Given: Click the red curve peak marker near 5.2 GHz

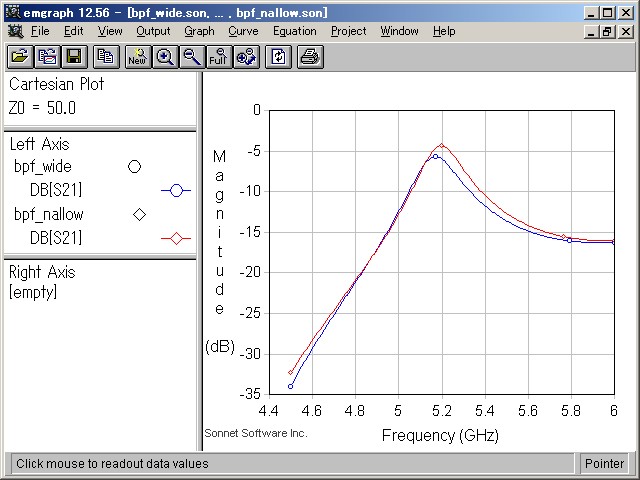Looking at the screenshot, I should pos(442,145).
